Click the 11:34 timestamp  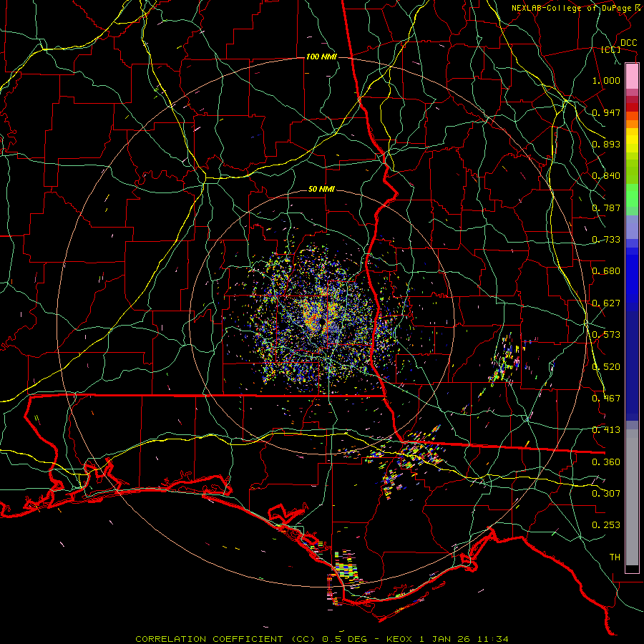pyautogui.click(x=493, y=639)
